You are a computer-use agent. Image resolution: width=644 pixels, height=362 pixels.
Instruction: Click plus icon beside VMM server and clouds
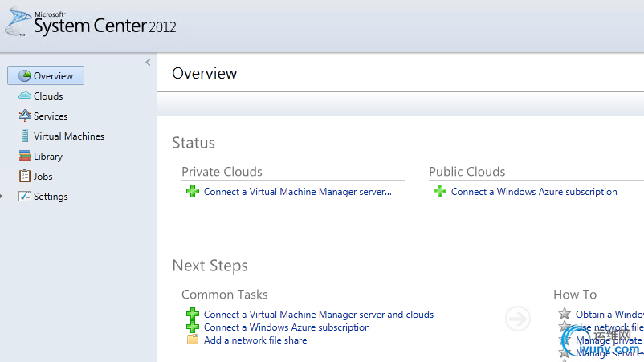(192, 315)
